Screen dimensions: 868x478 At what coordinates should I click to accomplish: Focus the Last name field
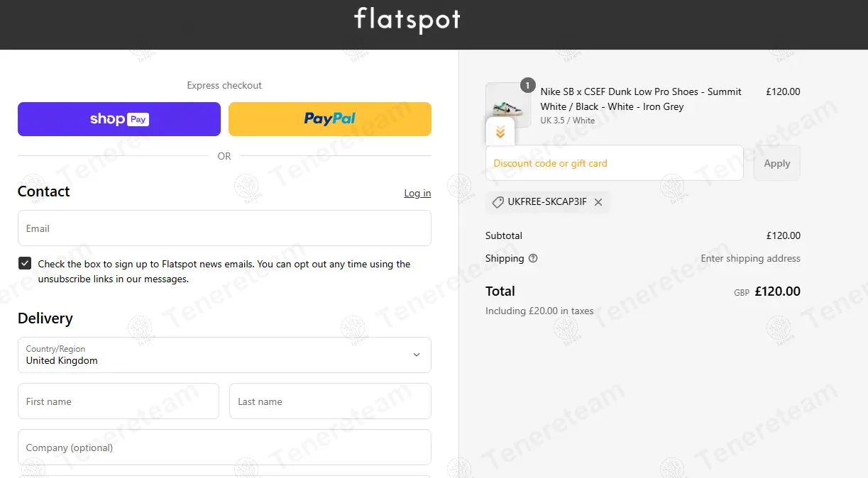330,401
